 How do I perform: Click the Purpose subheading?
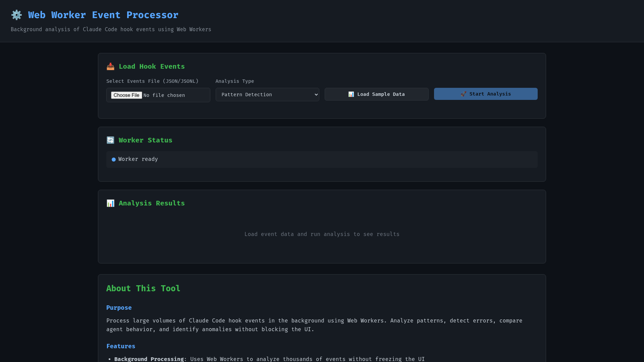(x=119, y=308)
